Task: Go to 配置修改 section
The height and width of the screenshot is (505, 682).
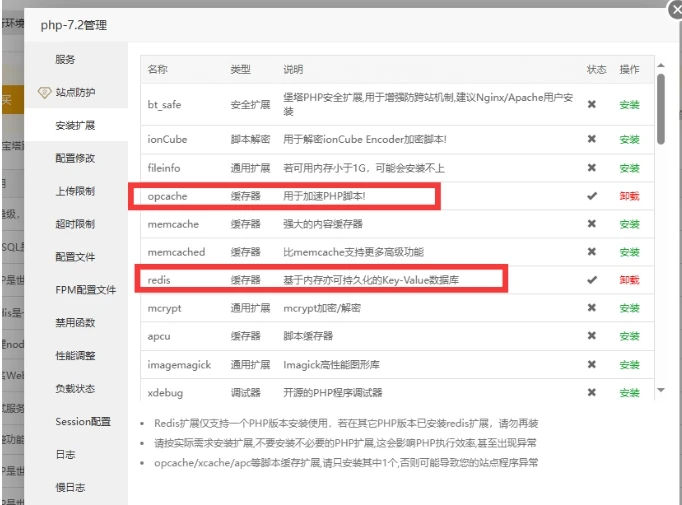Action: [x=75, y=158]
